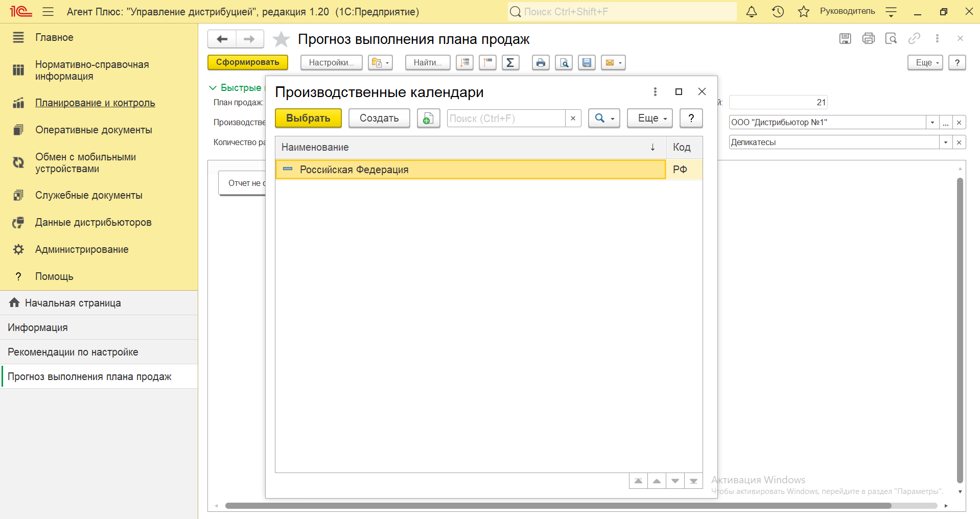Open the main menu hamburger icon in title bar
980x519 pixels.
click(48, 12)
